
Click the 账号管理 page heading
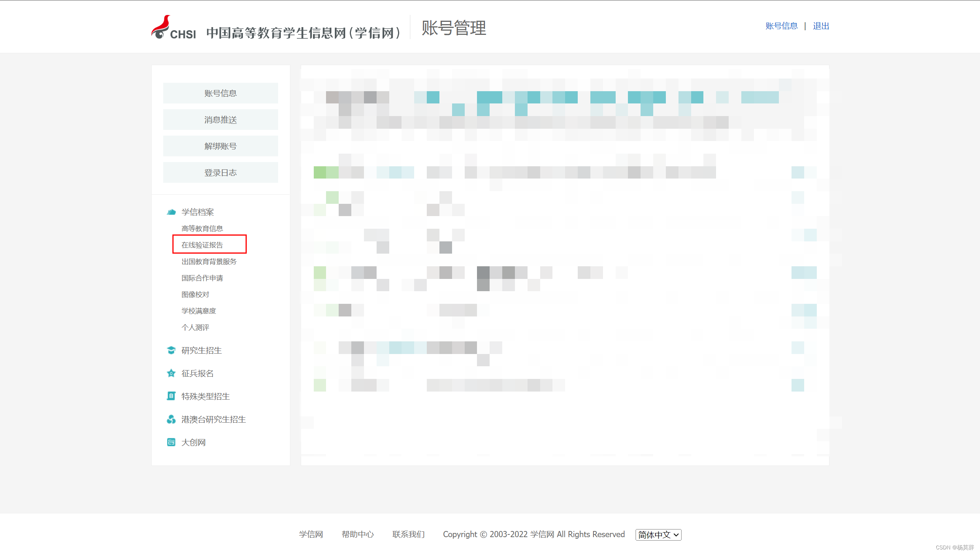tap(454, 28)
